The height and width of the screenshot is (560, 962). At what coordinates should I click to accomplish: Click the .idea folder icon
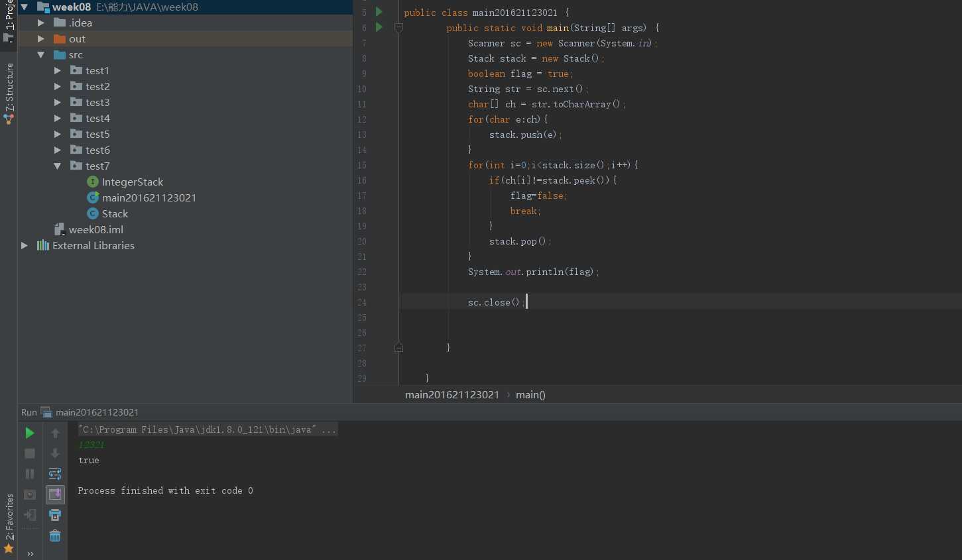[60, 23]
